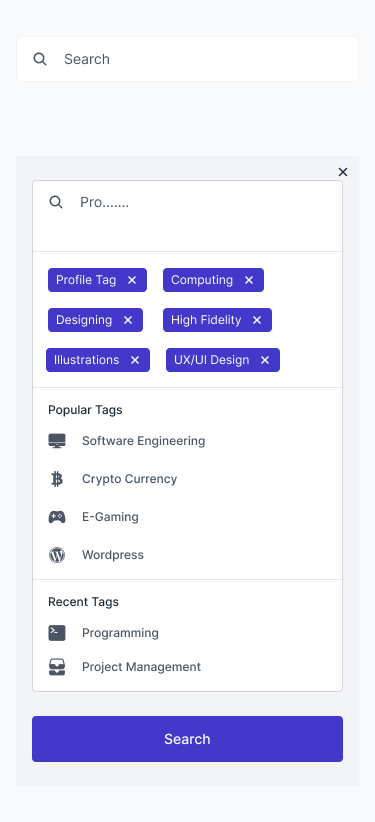Screen dimensions: 375x822
Task: Select the Software Engineering popular tag
Action: click(143, 441)
